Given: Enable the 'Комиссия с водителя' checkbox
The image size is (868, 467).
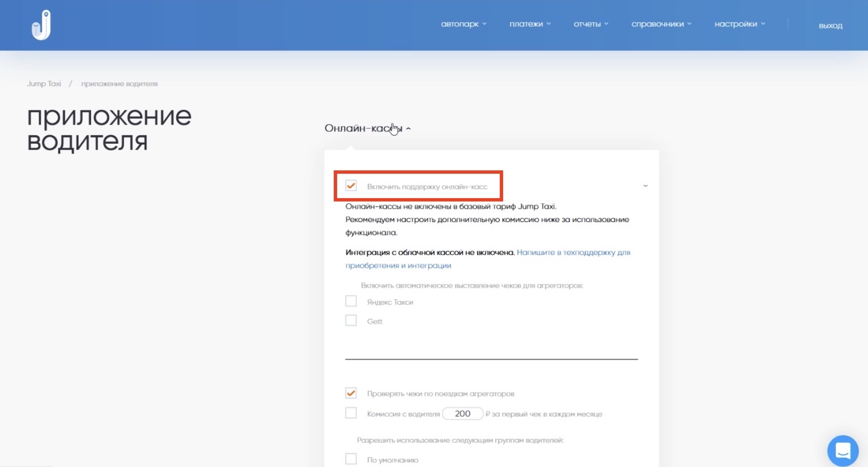Looking at the screenshot, I should 351,413.
